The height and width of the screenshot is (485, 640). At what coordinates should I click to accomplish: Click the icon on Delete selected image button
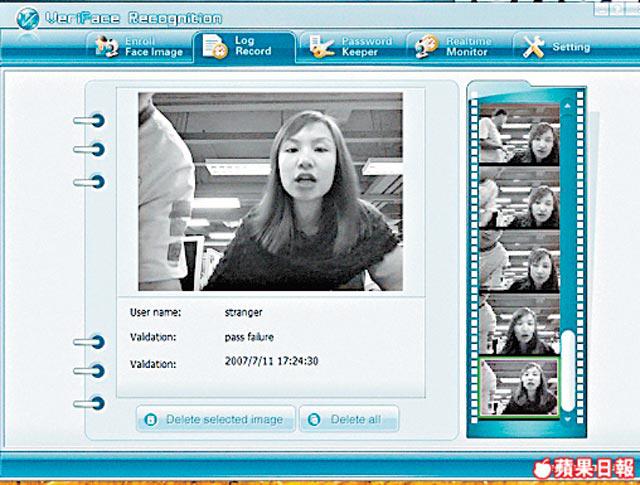click(x=151, y=420)
